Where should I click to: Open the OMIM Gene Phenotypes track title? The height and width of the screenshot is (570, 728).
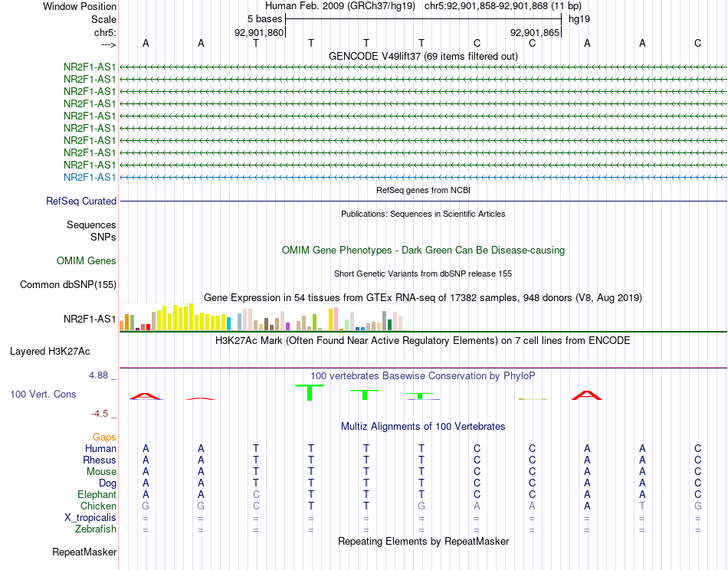click(x=423, y=251)
